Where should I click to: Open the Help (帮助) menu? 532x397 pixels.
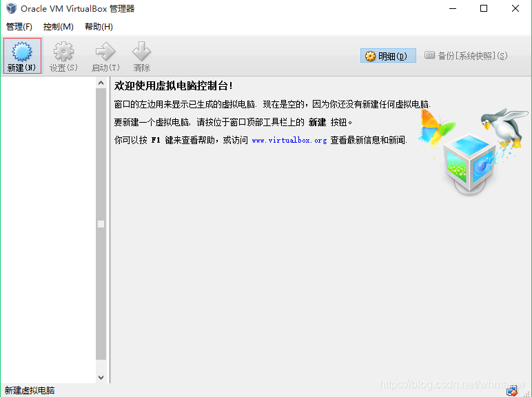click(99, 26)
